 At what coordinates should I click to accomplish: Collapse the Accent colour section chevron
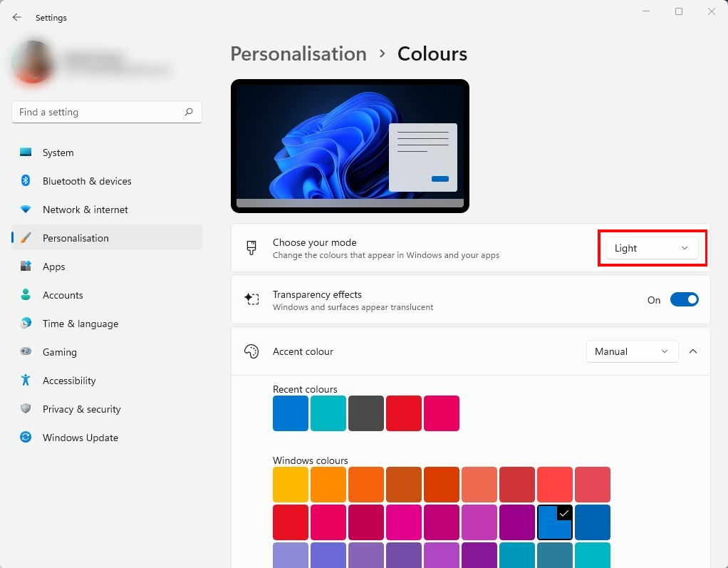[x=693, y=351]
